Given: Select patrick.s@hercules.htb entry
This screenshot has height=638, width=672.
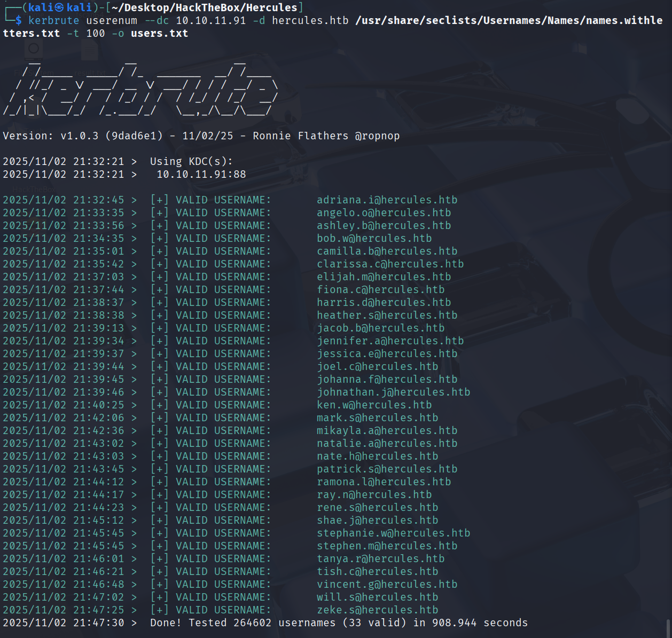Looking at the screenshot, I should pyautogui.click(x=387, y=469).
